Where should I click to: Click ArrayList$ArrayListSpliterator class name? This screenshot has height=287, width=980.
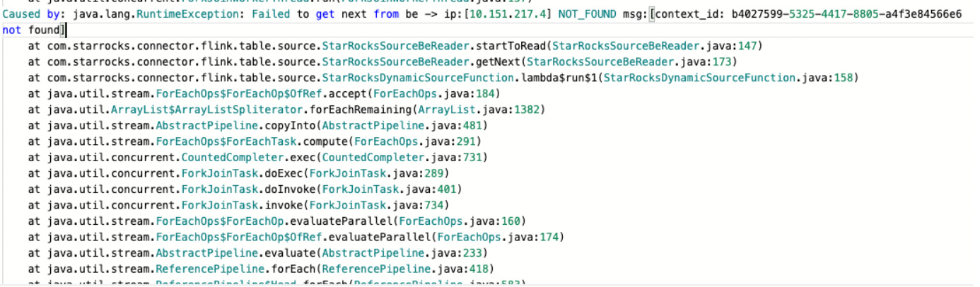tap(207, 110)
